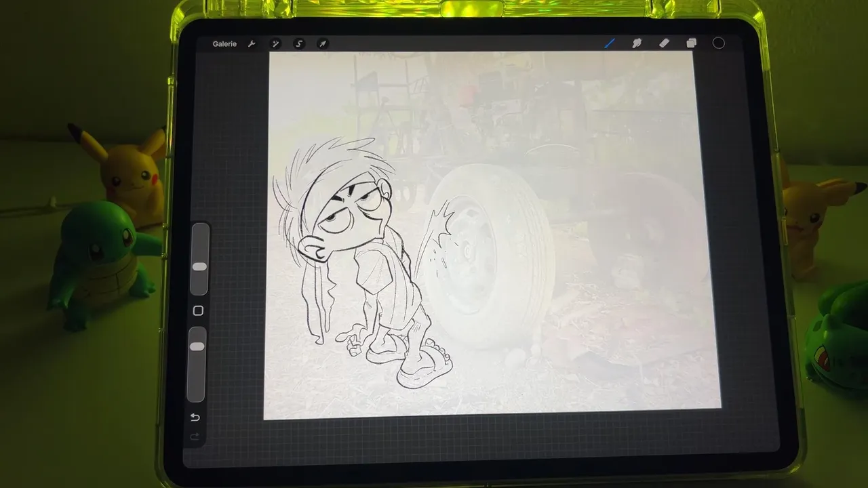Image resolution: width=868 pixels, height=488 pixels.
Task: Open the Actions wrench menu
Action: coord(252,44)
